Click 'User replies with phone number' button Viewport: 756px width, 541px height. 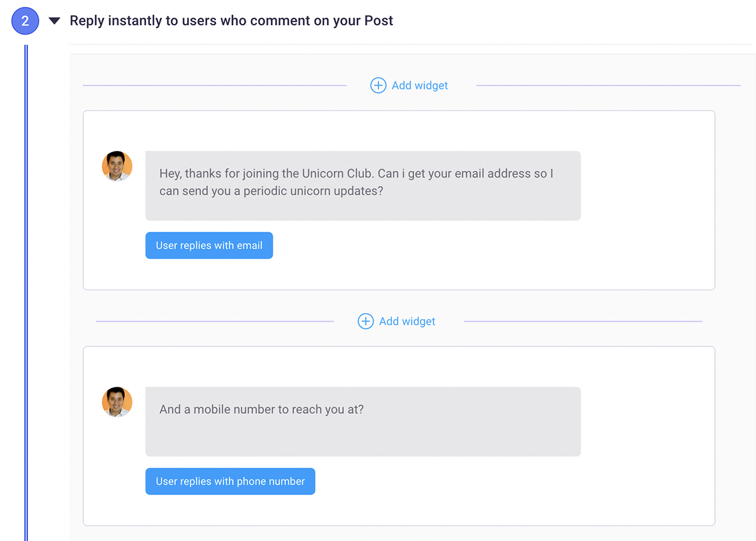click(x=230, y=481)
